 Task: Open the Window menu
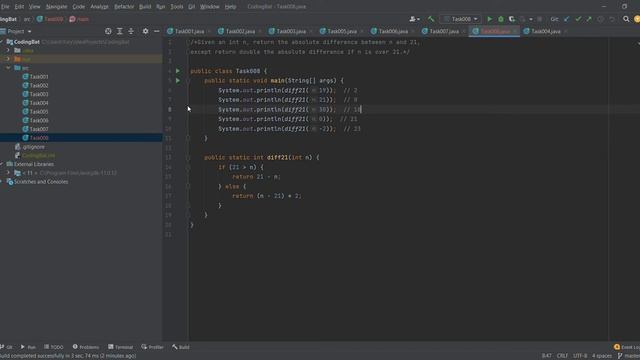pos(209,7)
